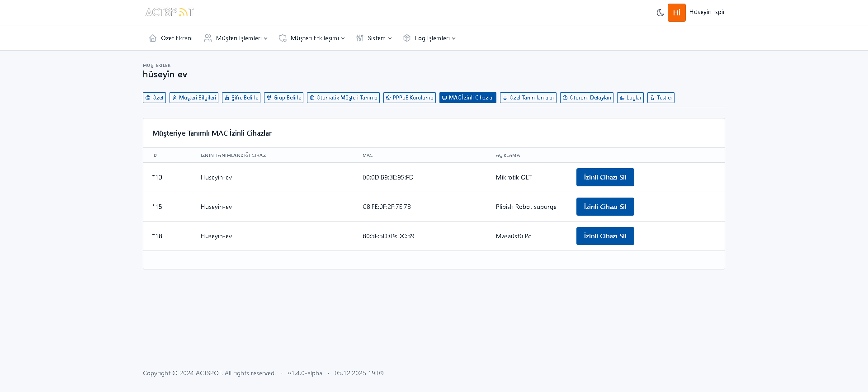Click the users icon for Müşteri İşlemleri

point(208,38)
